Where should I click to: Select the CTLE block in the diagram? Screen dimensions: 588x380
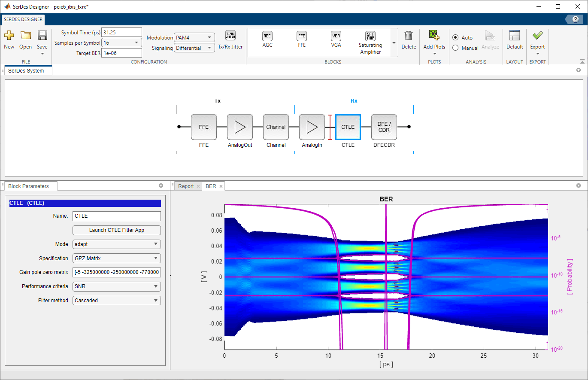(x=348, y=127)
